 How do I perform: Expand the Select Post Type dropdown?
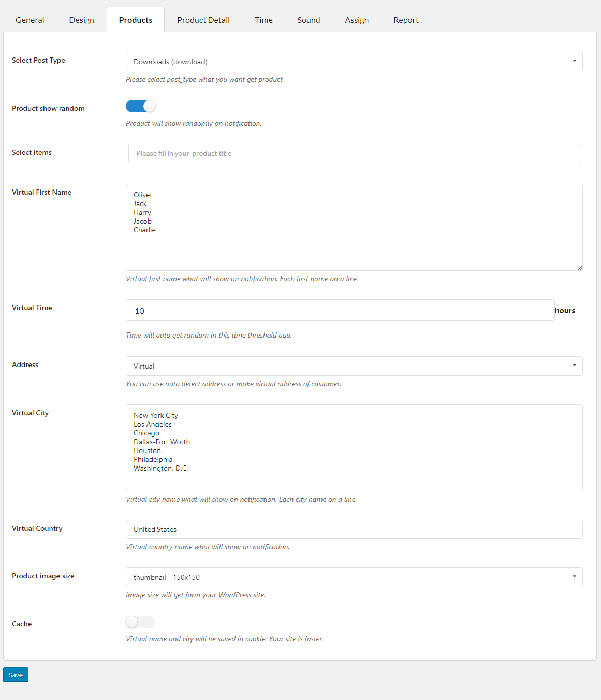click(x=354, y=62)
